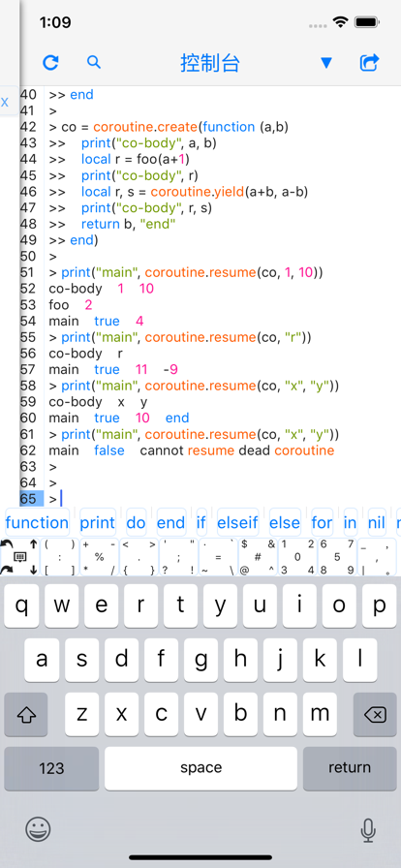This screenshot has height=868, width=401.
Task: Insert the 'do' keyword shortcut
Action: pos(136,522)
